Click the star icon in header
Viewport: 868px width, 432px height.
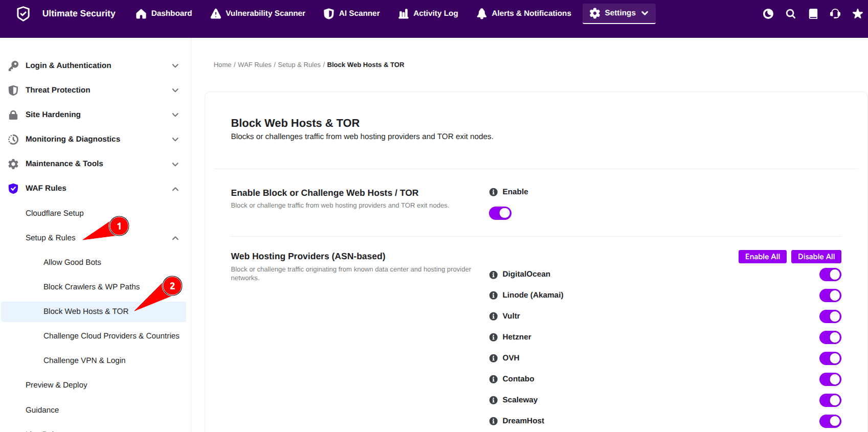tap(858, 14)
